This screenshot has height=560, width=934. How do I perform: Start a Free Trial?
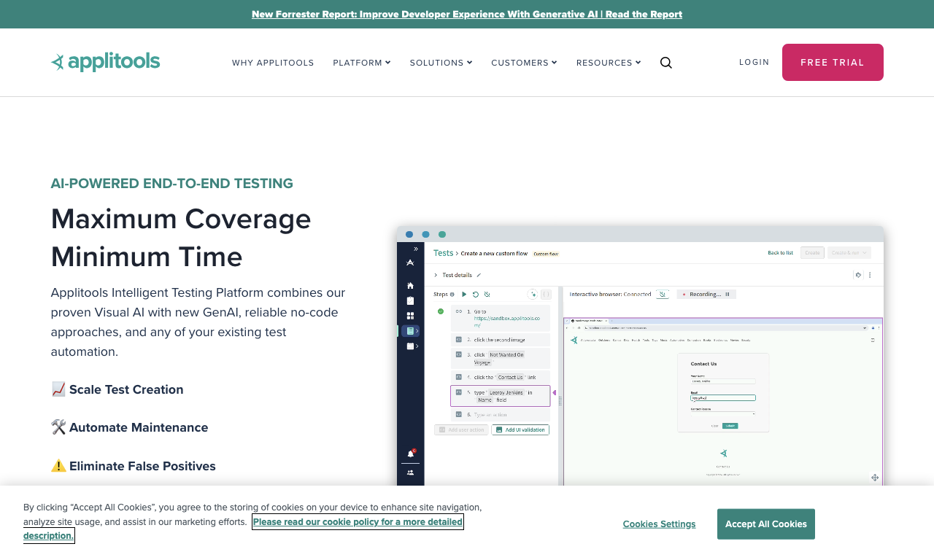(x=833, y=62)
